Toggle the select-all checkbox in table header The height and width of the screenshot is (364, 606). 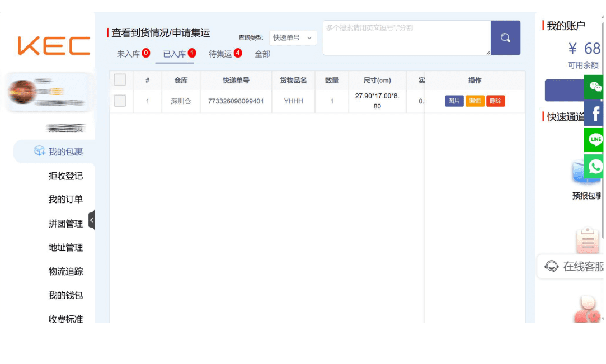[120, 80]
